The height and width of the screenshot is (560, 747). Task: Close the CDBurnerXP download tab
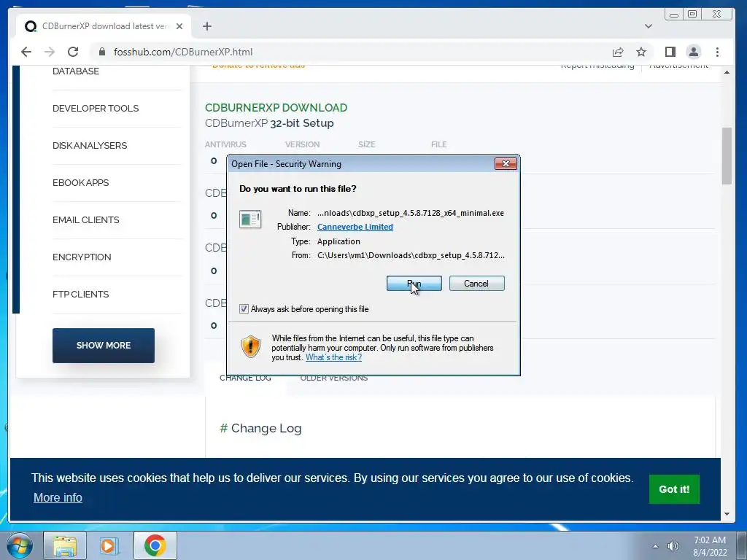(x=179, y=26)
